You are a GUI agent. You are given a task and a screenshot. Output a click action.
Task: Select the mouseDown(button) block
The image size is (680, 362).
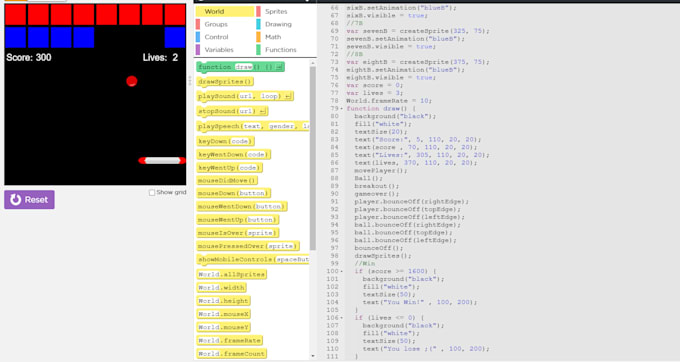coord(234,193)
